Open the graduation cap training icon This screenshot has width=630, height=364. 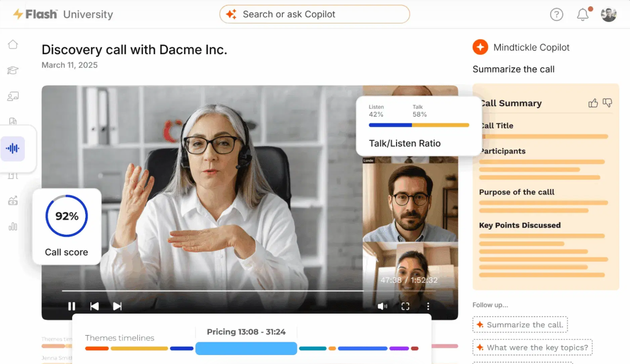(13, 70)
